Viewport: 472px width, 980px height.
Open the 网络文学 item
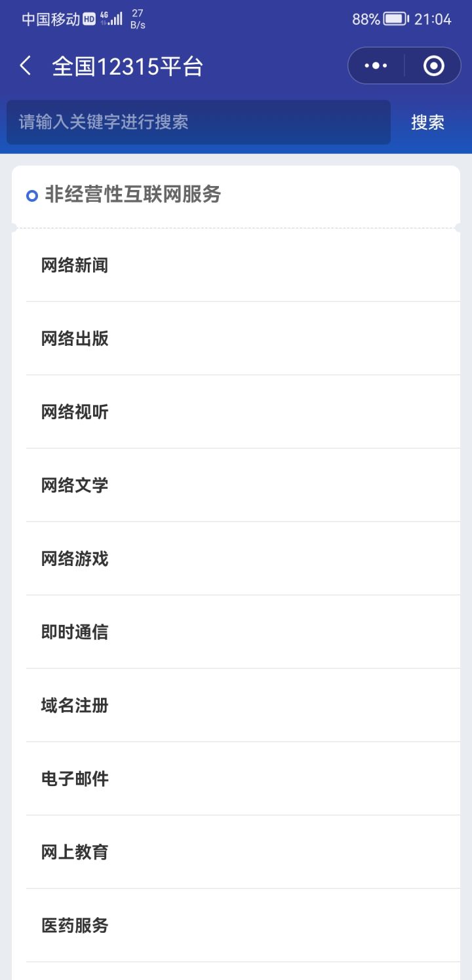click(75, 485)
